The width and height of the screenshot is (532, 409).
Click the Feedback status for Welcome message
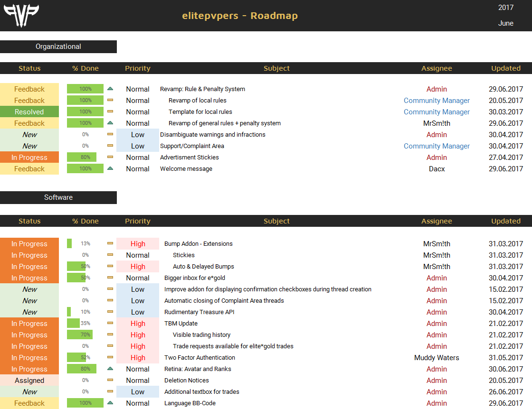(x=29, y=169)
